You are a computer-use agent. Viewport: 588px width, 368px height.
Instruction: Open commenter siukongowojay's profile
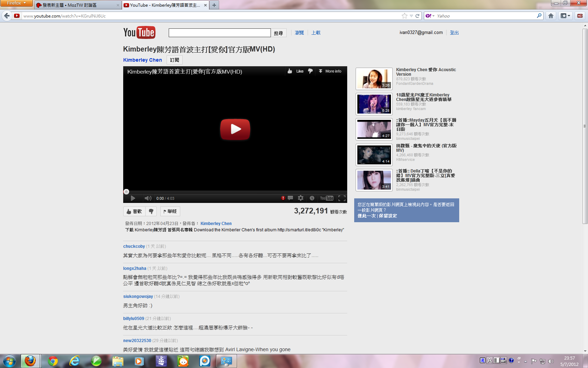(x=138, y=297)
